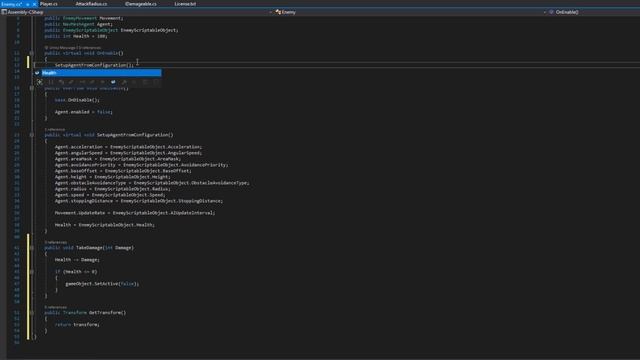Click the EnemyMovement Movement declaration line

pos(84,18)
